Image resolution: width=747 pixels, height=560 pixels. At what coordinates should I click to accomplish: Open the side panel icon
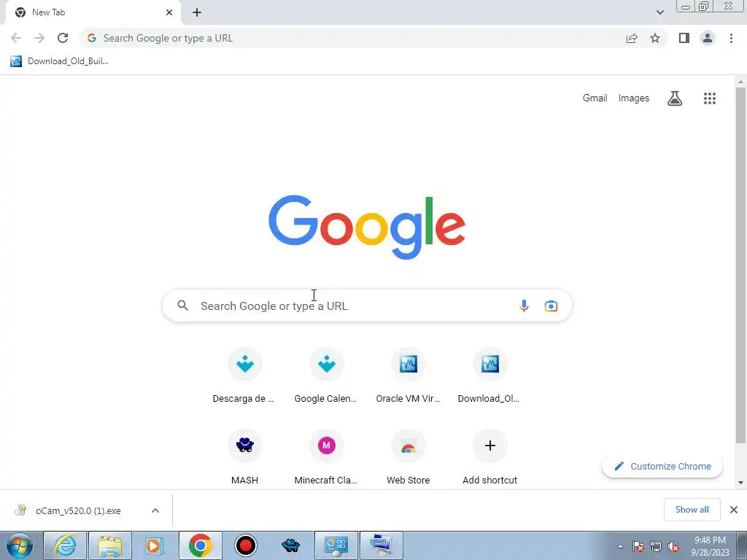pos(684,38)
